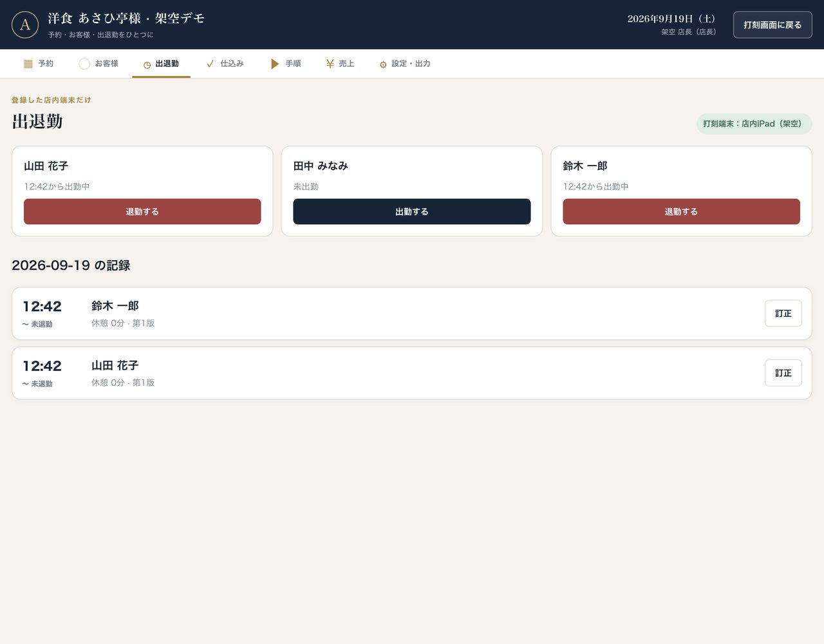Click 12:42 time in 鈴木 一郎 record

[42, 307]
